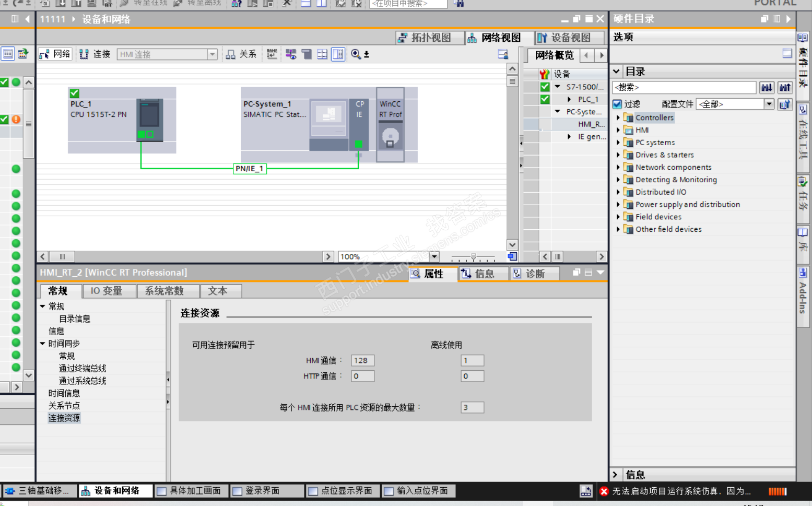The width and height of the screenshot is (812, 506).
Task: Open the 属性 properties tab
Action: (433, 274)
